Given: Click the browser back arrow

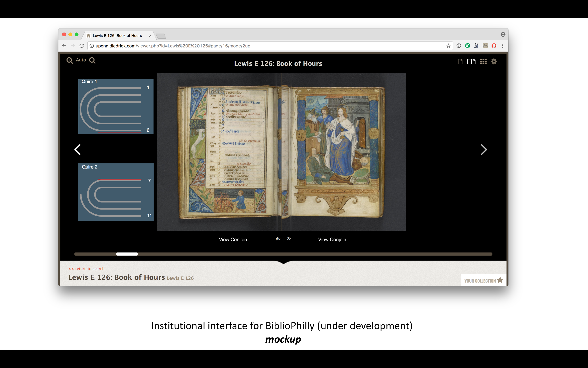Looking at the screenshot, I should click(x=64, y=46).
